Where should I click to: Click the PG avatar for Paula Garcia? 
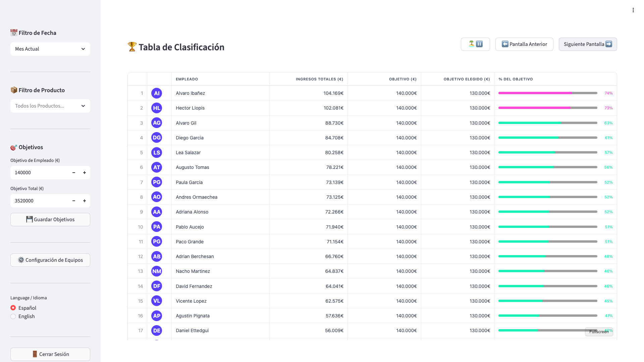[157, 182]
